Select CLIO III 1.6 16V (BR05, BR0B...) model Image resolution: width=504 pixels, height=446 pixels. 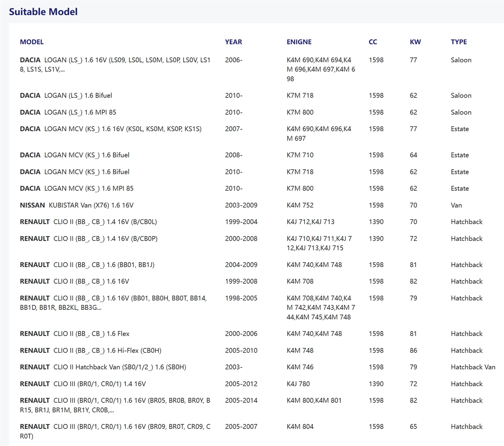click(x=115, y=405)
